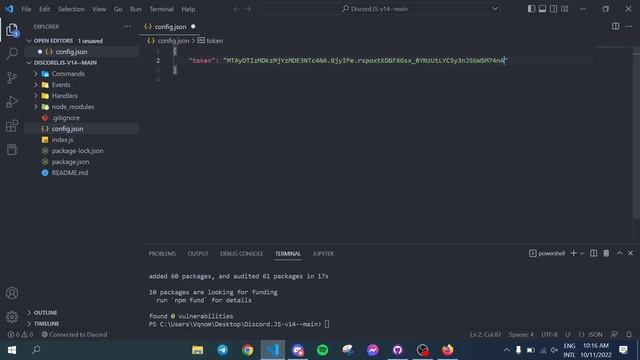The width and height of the screenshot is (640, 360).
Task: Open the View menu
Action: 99,9
